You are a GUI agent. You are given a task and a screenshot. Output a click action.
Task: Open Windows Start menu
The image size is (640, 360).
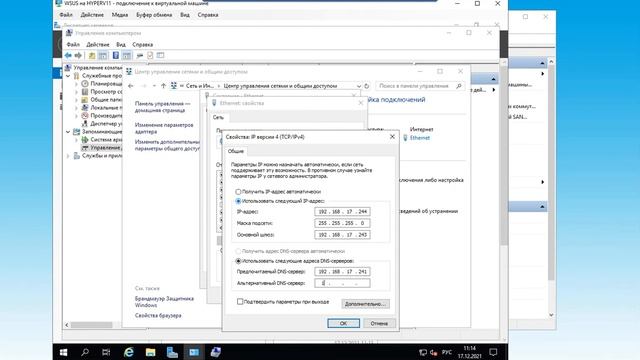coord(63,352)
